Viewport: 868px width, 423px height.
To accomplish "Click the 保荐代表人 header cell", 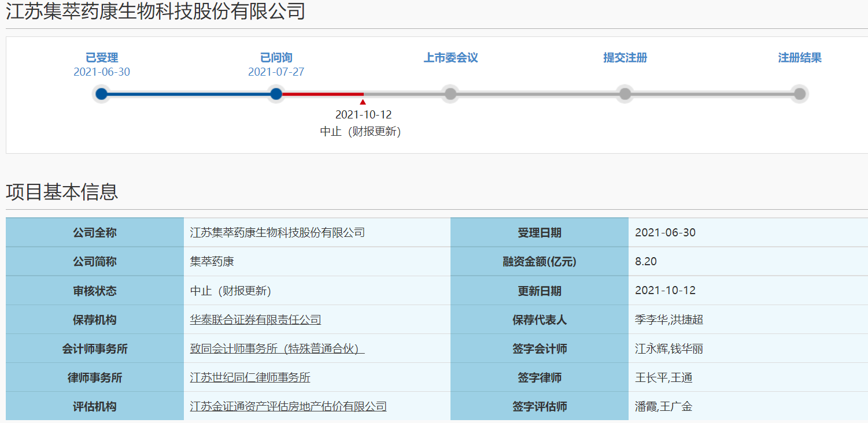I will (540, 320).
